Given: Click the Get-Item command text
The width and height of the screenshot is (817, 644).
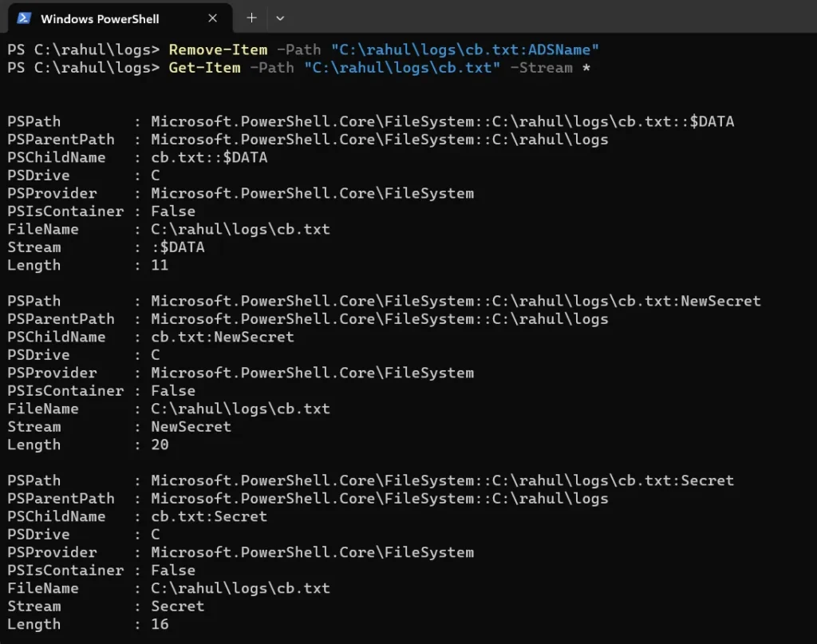Looking at the screenshot, I should 205,68.
